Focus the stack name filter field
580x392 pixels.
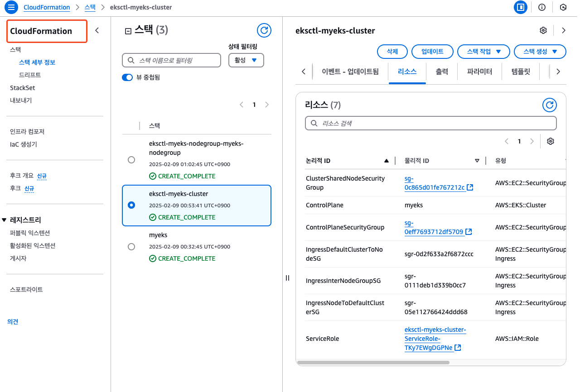coord(171,60)
